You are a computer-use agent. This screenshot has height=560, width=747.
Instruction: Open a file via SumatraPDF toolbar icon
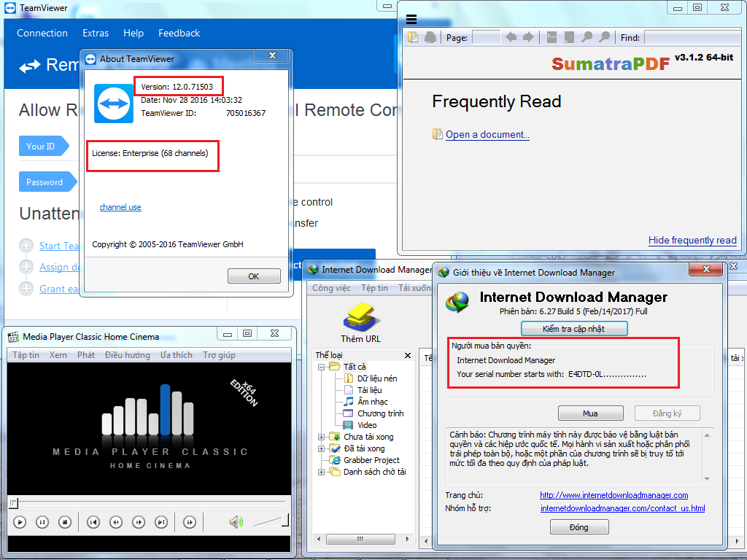(413, 37)
